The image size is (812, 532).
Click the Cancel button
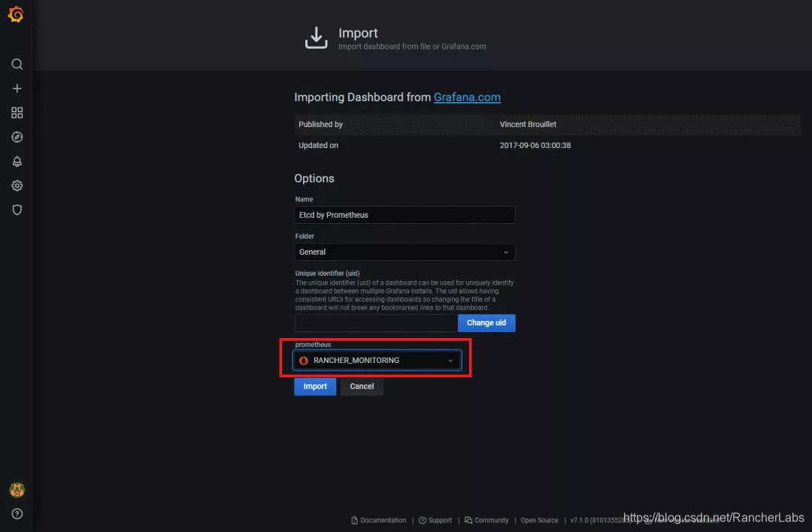click(362, 386)
